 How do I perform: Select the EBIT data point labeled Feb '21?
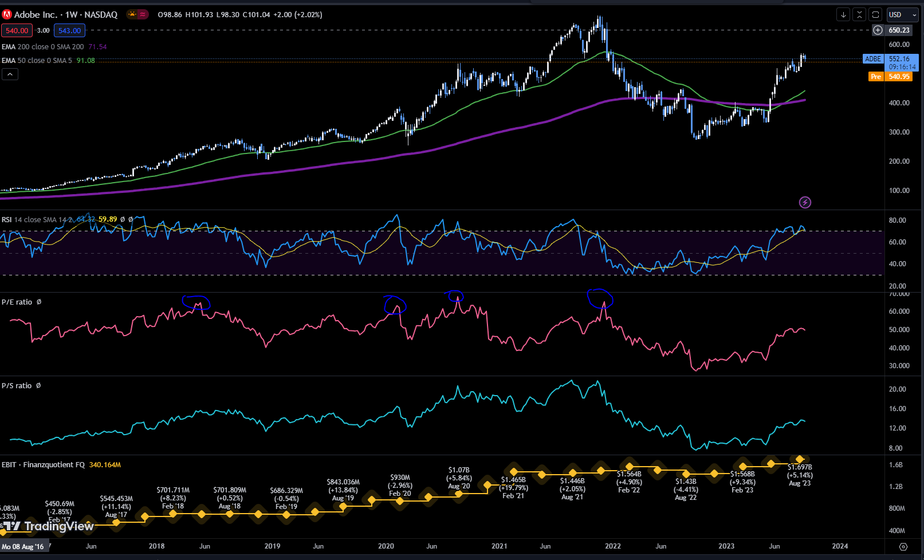tap(514, 472)
